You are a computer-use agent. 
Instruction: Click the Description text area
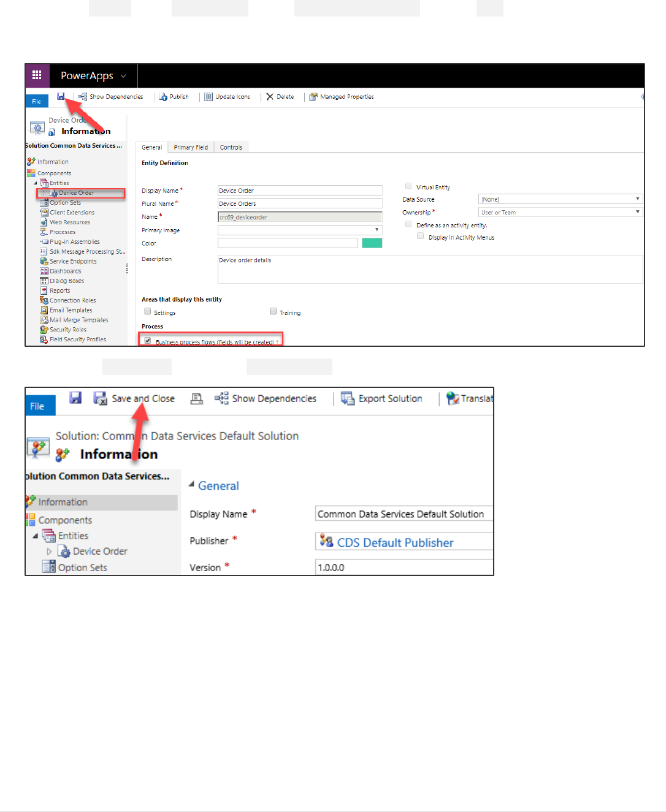click(430, 270)
